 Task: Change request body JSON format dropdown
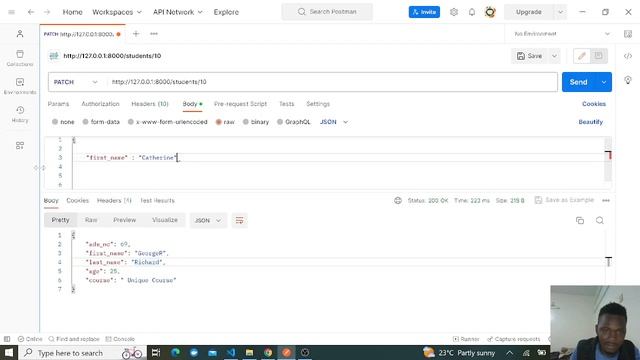pyautogui.click(x=333, y=122)
